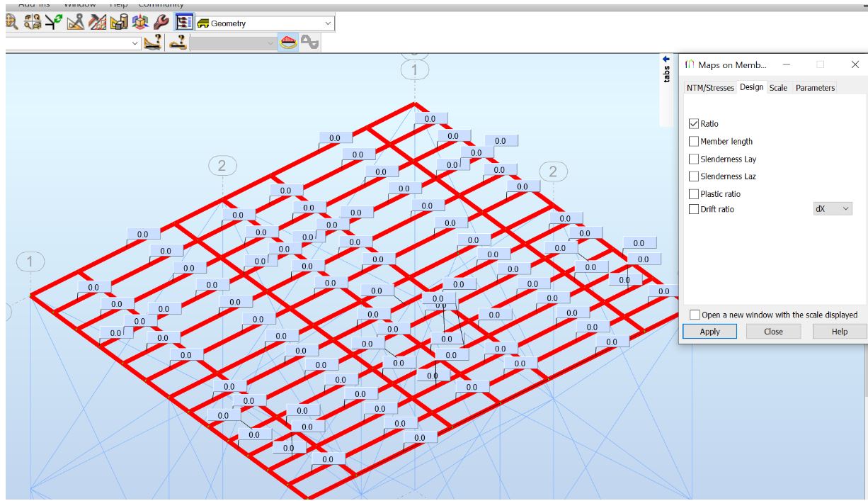
Task: Select the yellow bridge structure icon
Action: (x=288, y=42)
